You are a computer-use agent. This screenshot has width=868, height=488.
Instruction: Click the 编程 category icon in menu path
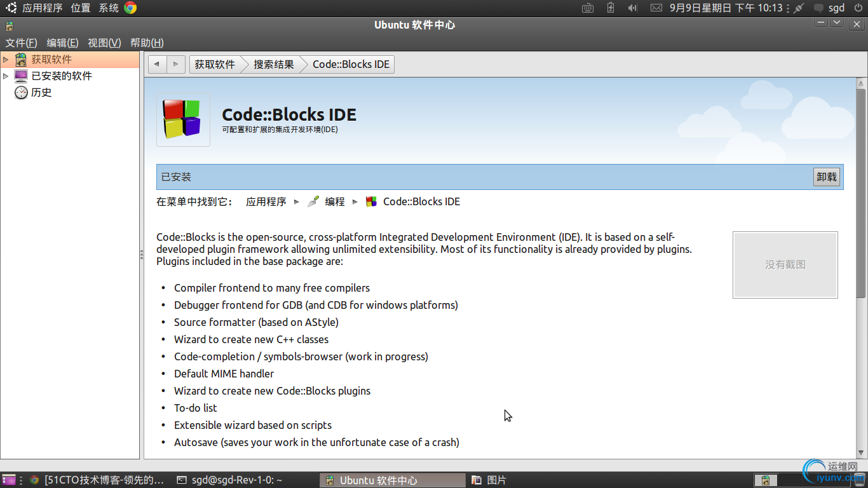(x=313, y=202)
